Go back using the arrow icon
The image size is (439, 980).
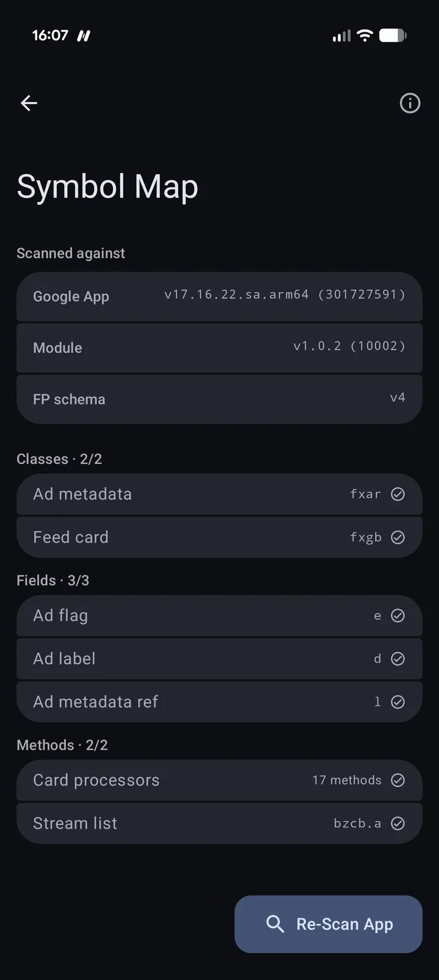coord(29,103)
